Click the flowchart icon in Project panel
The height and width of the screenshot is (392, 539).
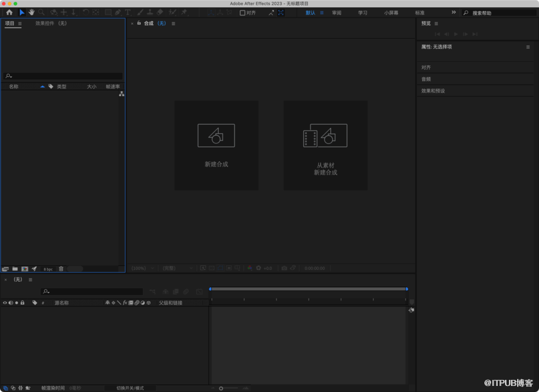click(x=121, y=94)
